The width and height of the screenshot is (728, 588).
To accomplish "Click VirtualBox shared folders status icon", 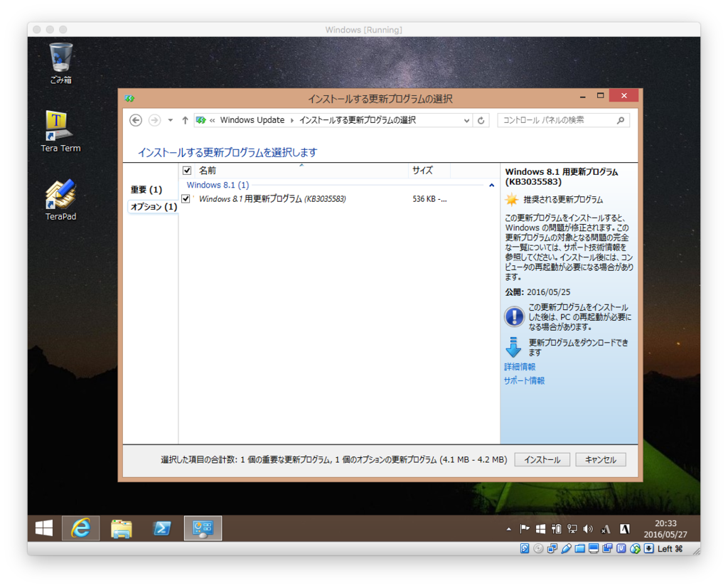I will (x=579, y=548).
